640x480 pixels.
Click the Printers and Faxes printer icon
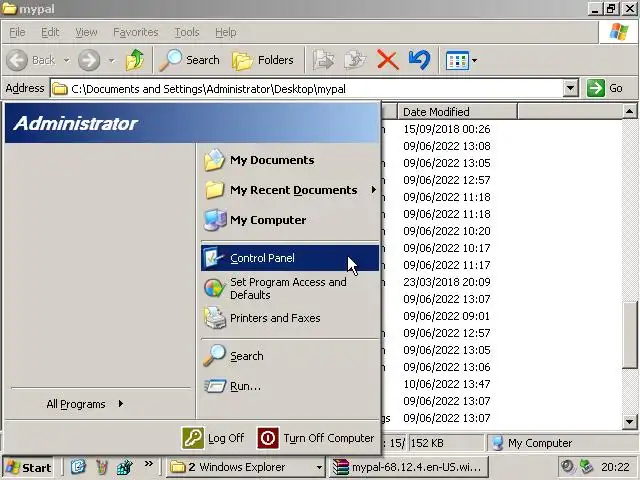[x=215, y=318]
